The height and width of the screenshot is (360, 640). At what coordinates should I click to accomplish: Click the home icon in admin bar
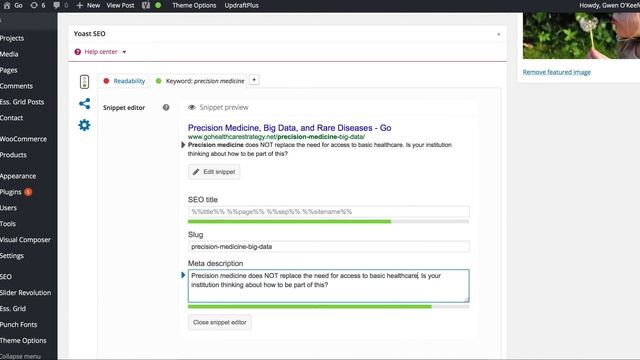[x=7, y=5]
